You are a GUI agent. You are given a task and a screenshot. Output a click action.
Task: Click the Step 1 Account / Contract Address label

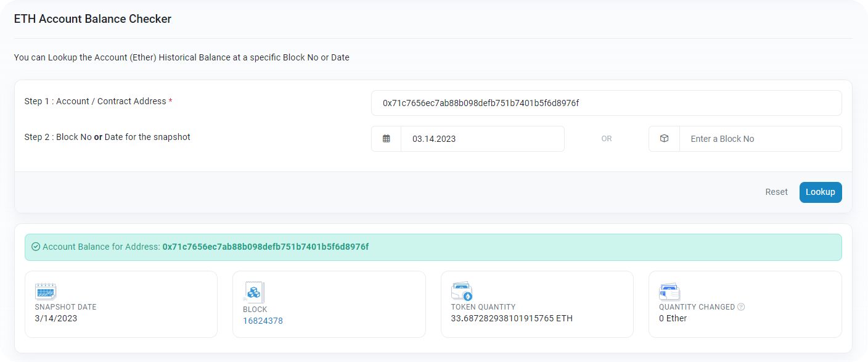98,101
